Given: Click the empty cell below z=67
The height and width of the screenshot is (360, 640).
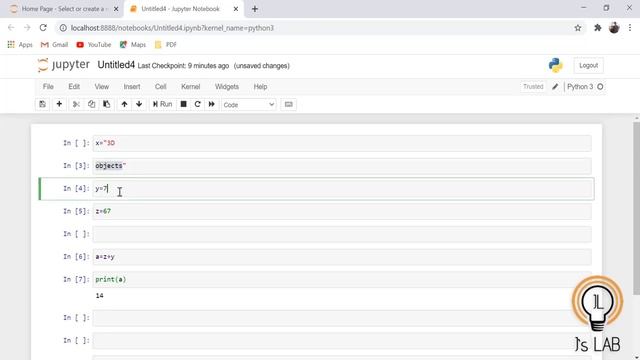Looking at the screenshot, I should (x=342, y=234).
